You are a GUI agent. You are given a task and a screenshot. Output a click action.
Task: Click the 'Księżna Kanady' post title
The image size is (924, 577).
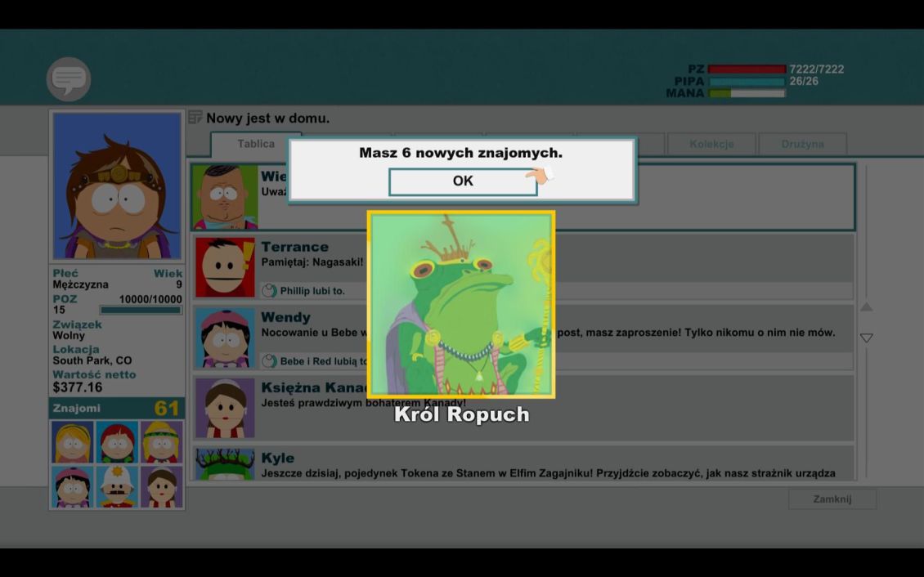[x=315, y=387]
